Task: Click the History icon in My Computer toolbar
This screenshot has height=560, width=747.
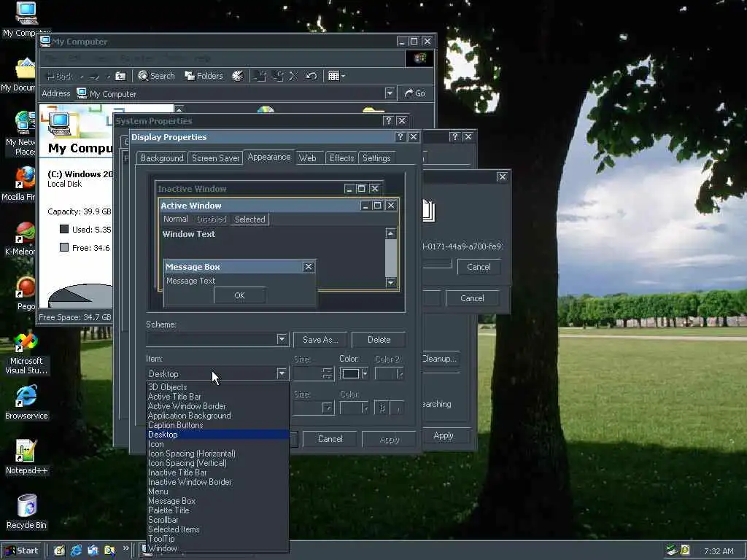Action: click(x=238, y=76)
